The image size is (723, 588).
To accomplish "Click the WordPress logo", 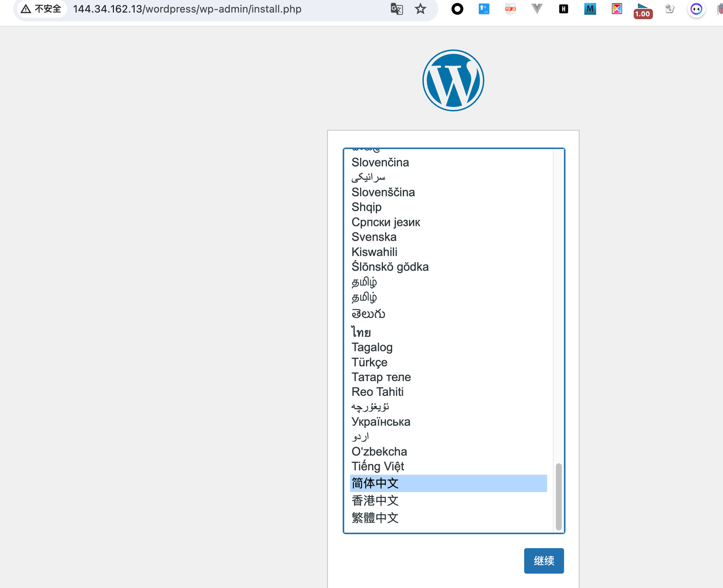I will point(453,80).
